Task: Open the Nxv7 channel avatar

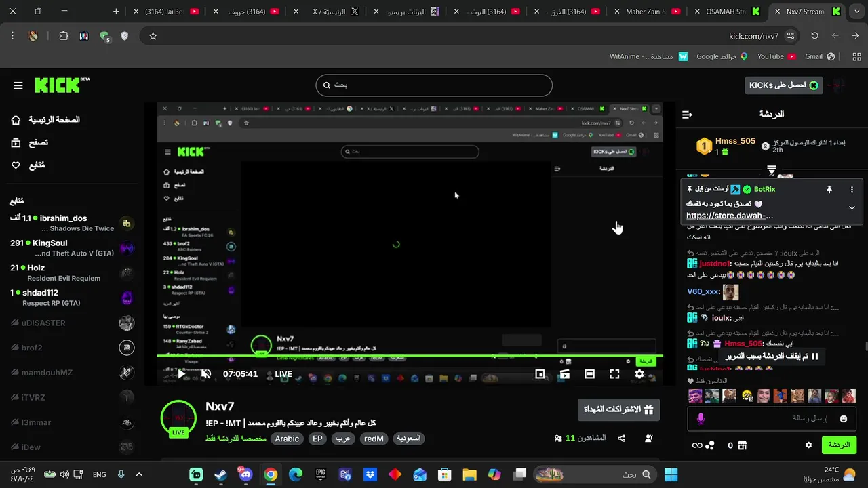Action: (178, 418)
